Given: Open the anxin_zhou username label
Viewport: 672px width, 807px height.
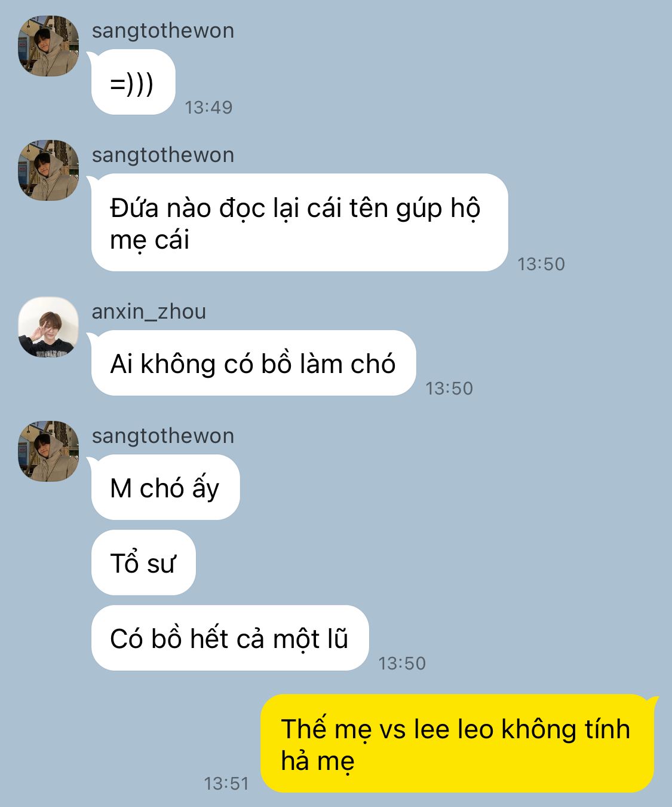Looking at the screenshot, I should 149,311.
